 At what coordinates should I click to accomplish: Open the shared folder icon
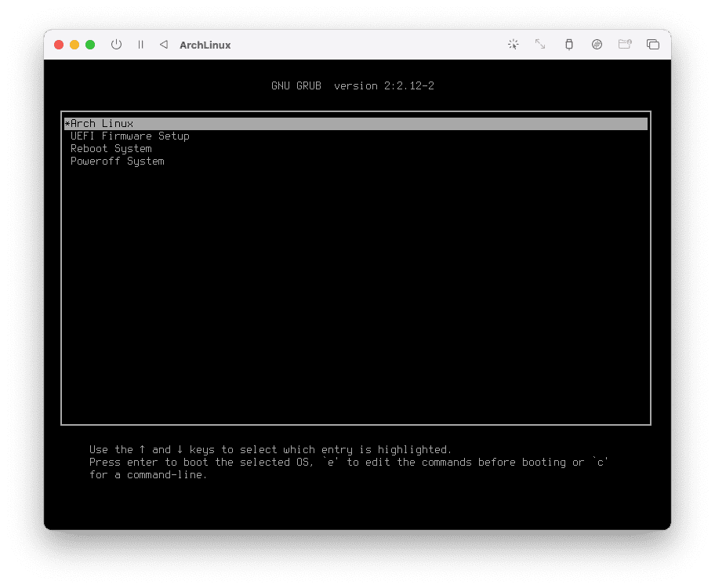point(625,44)
